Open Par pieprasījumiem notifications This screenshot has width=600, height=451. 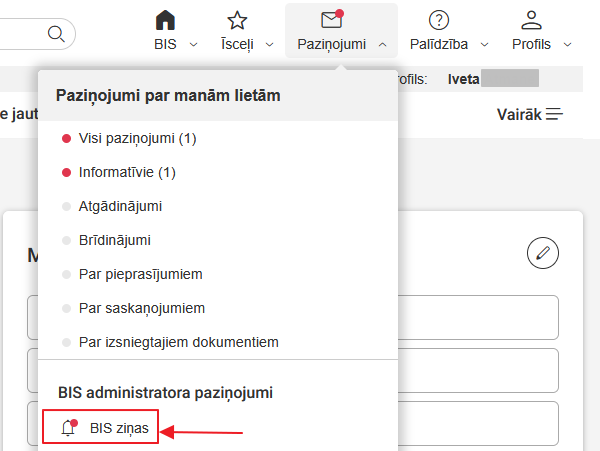[140, 274]
